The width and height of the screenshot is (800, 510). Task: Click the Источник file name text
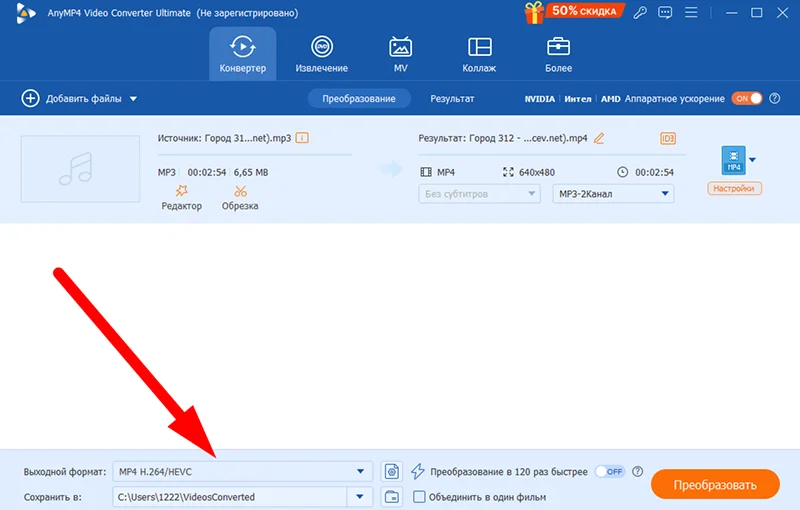(224, 138)
